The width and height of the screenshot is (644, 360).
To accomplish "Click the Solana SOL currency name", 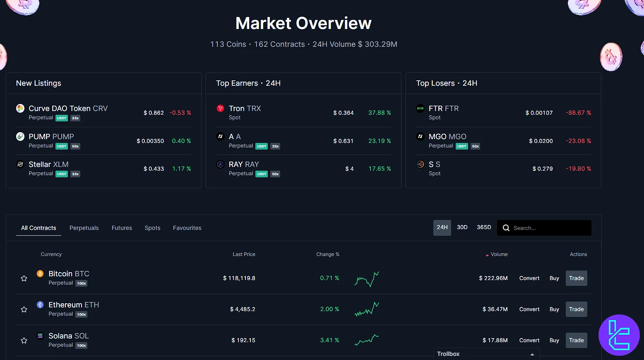I will pyautogui.click(x=69, y=336).
